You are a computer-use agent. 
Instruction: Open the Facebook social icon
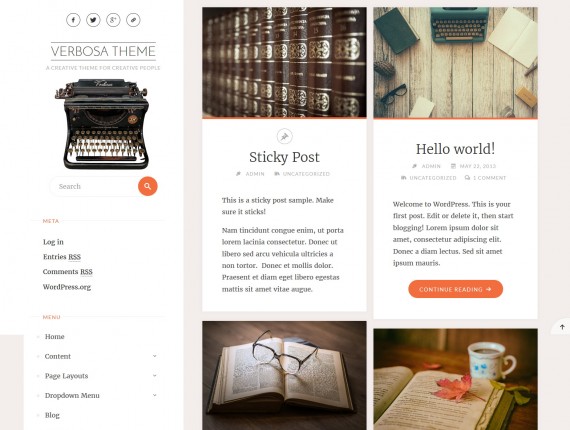[73, 20]
